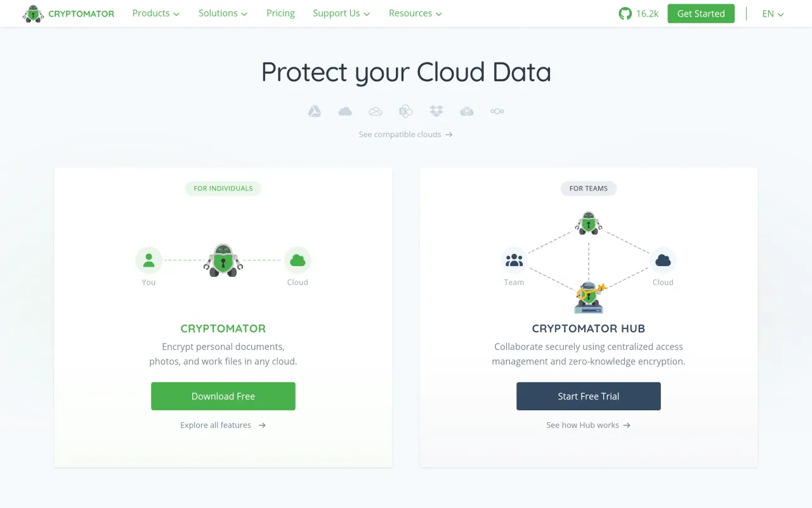Click the iCloud solid cloud icon
The width and height of the screenshot is (812, 508).
345,112
